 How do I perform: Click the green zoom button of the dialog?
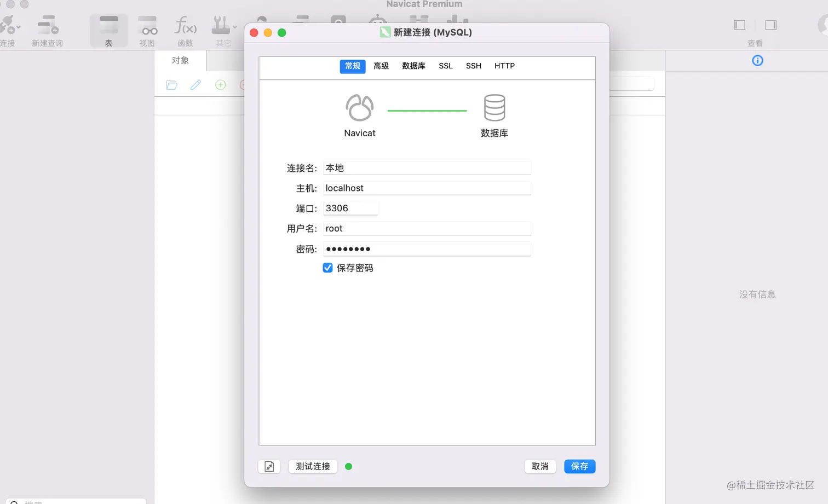(282, 33)
